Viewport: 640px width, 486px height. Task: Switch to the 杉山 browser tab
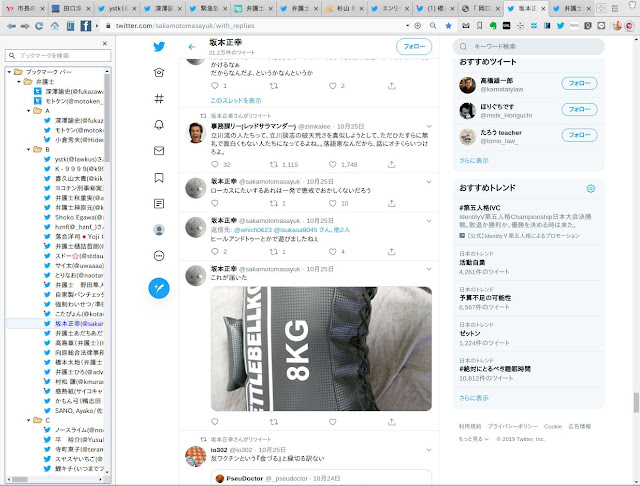click(x=345, y=8)
